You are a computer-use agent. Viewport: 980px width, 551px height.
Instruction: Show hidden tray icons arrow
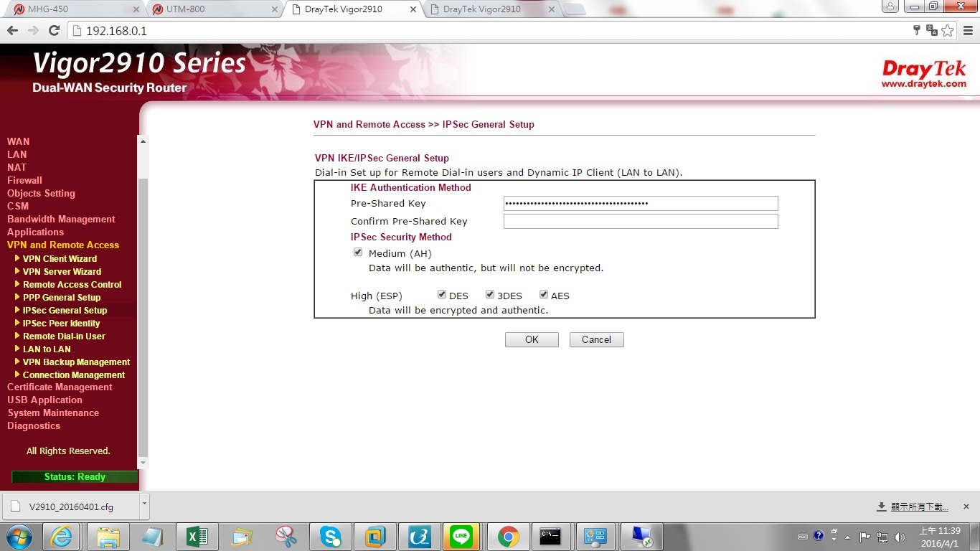pyautogui.click(x=848, y=537)
